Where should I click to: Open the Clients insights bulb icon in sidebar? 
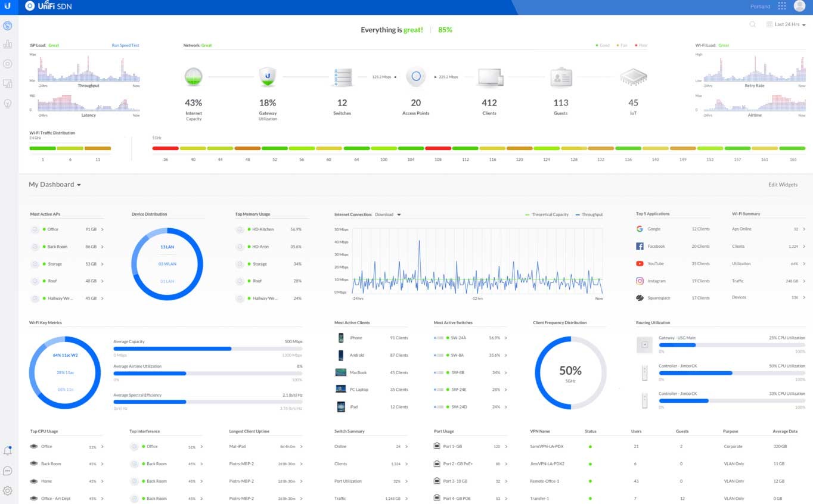[x=8, y=104]
